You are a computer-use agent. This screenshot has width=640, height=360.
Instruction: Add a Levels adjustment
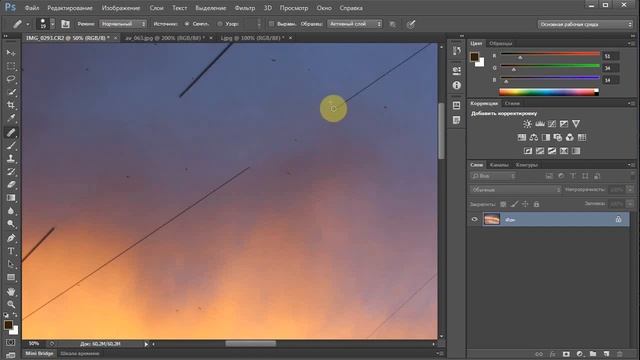tap(540, 124)
